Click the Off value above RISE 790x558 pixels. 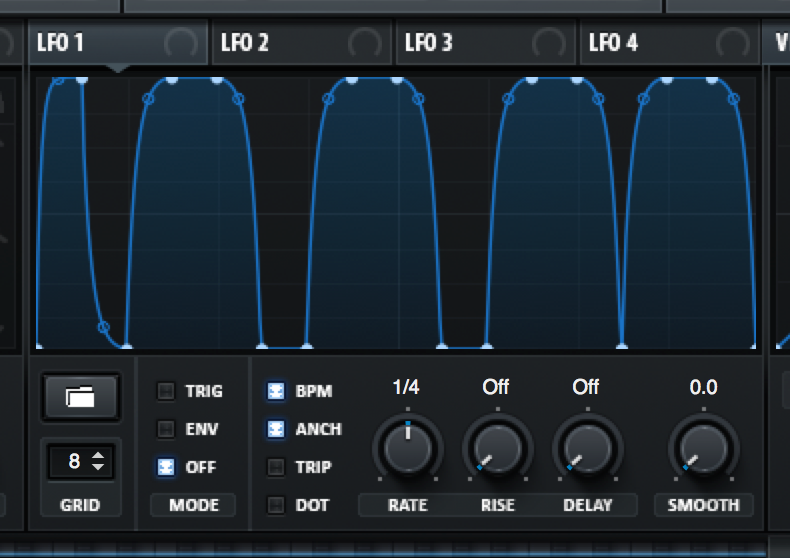point(496,387)
